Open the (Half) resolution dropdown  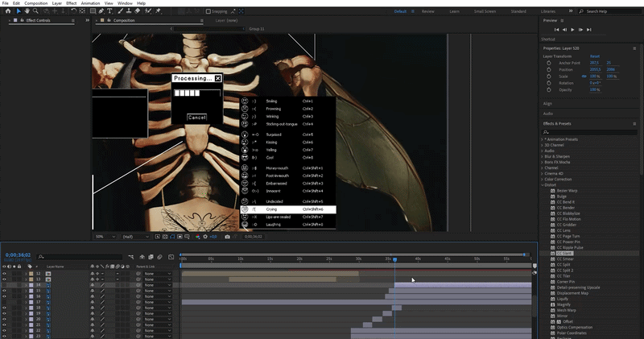(135, 237)
